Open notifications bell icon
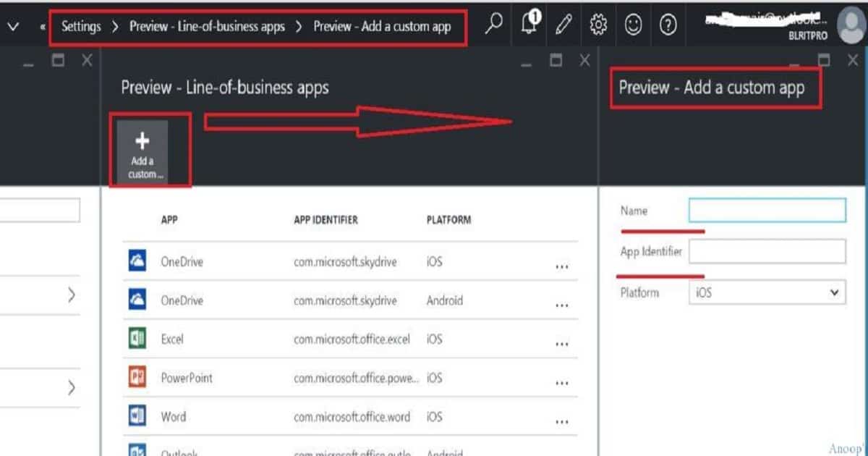Viewport: 868px width, 456px height. point(530,24)
